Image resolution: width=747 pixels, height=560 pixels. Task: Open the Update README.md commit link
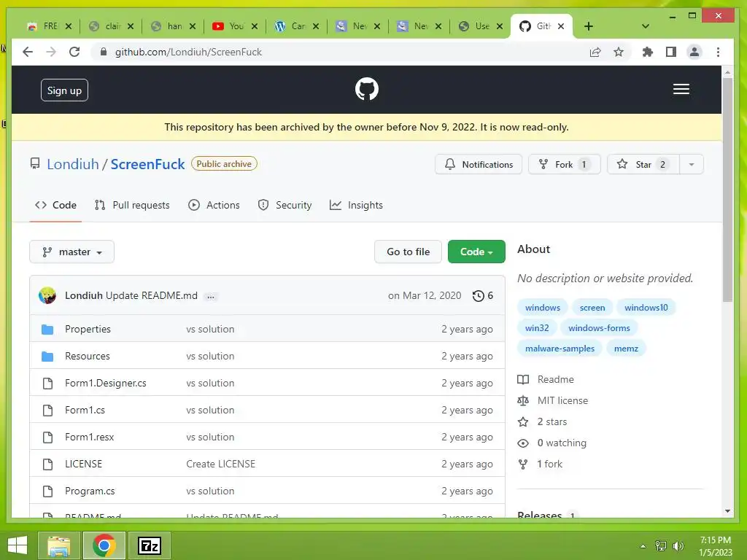tap(152, 296)
